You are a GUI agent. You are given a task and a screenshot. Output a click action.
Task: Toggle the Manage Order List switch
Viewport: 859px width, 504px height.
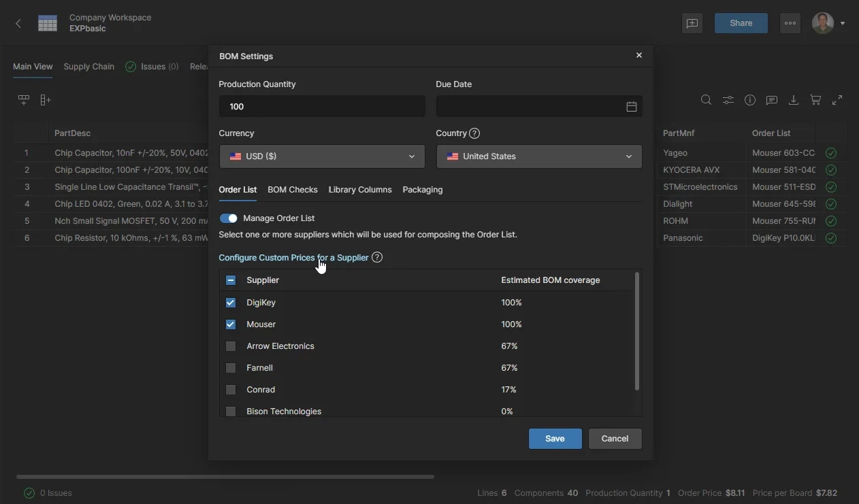pyautogui.click(x=229, y=218)
